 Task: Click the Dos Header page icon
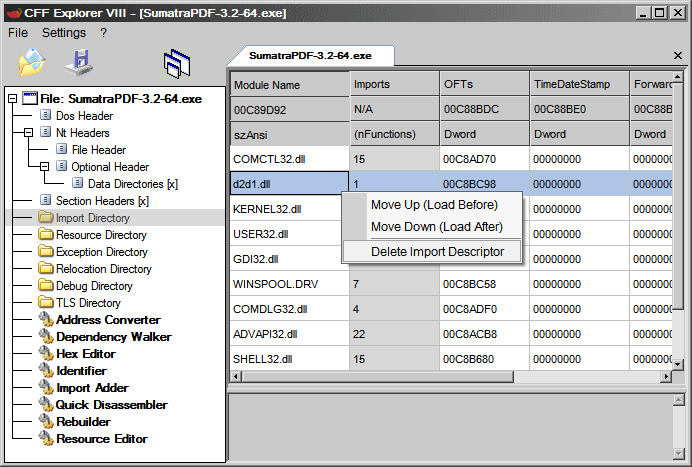coord(45,115)
